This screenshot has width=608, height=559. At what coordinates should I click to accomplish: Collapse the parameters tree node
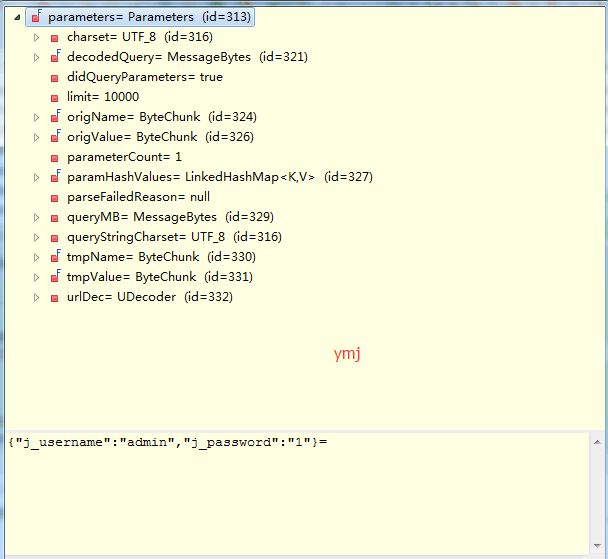[17, 17]
